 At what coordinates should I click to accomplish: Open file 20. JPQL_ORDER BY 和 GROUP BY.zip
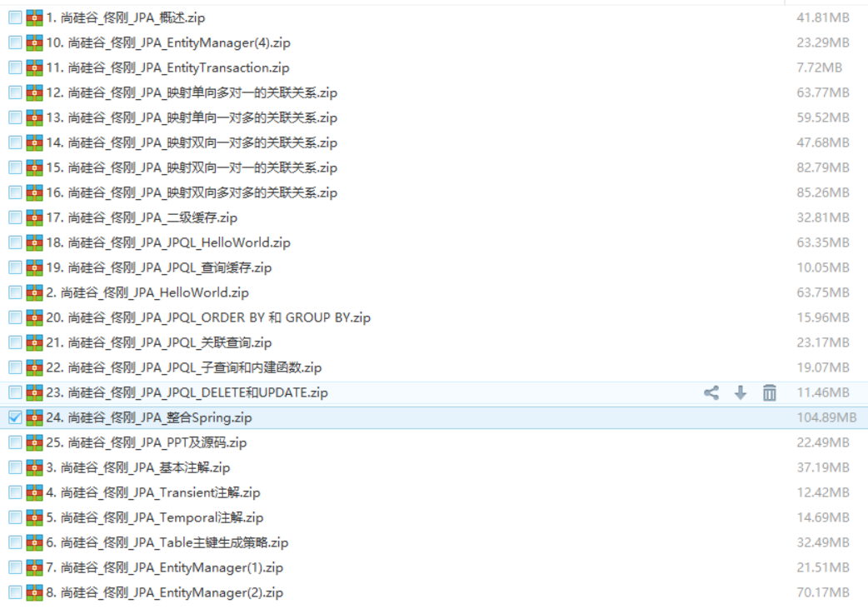coord(208,317)
